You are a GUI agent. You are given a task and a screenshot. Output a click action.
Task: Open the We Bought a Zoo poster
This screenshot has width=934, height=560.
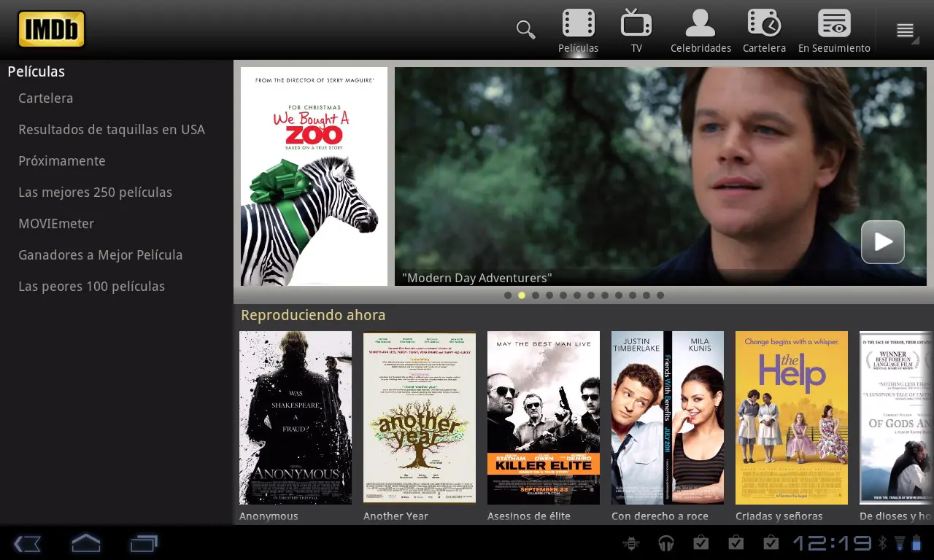(x=314, y=176)
